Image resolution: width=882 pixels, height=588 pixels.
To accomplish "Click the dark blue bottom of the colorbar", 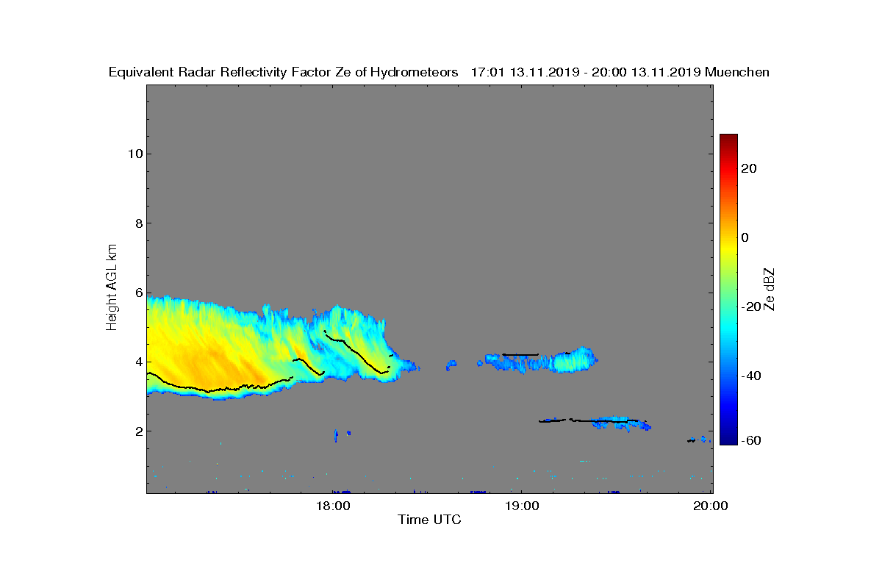I will click(x=728, y=439).
